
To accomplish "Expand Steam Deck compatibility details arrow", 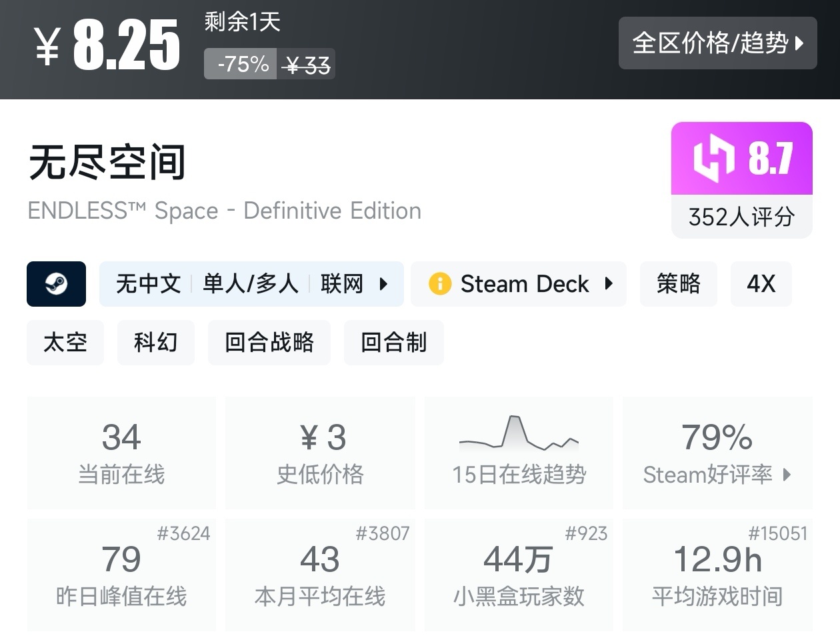I will 609,284.
